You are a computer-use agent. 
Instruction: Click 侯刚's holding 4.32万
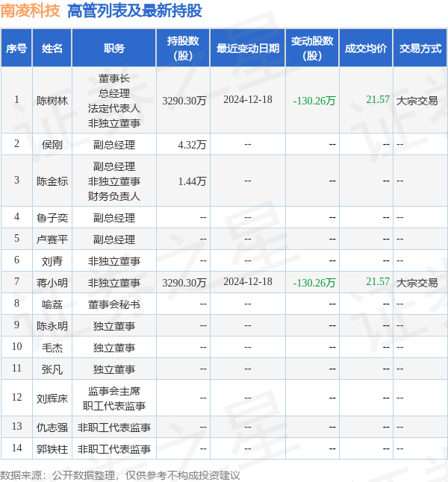coord(192,145)
